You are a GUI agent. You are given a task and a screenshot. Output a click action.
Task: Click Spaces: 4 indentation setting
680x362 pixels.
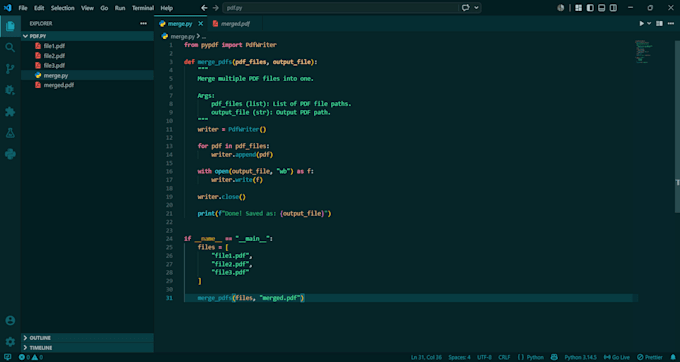(x=459, y=357)
